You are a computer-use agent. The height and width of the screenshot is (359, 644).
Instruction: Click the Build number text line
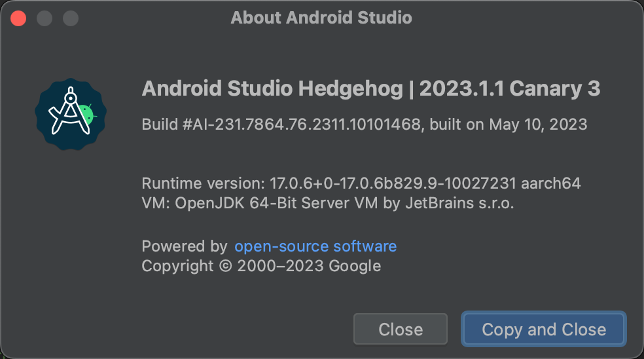[365, 124]
